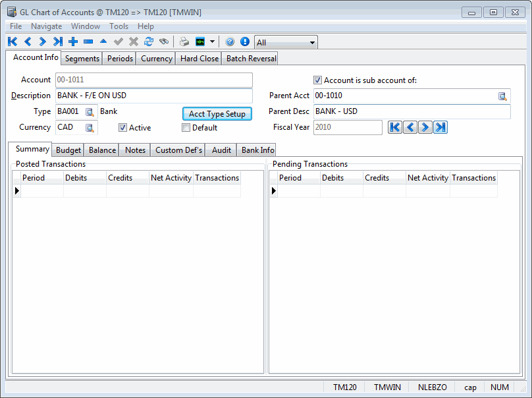Open the Parent Acct lookup icon
This screenshot has width=532, height=398.
(x=502, y=96)
